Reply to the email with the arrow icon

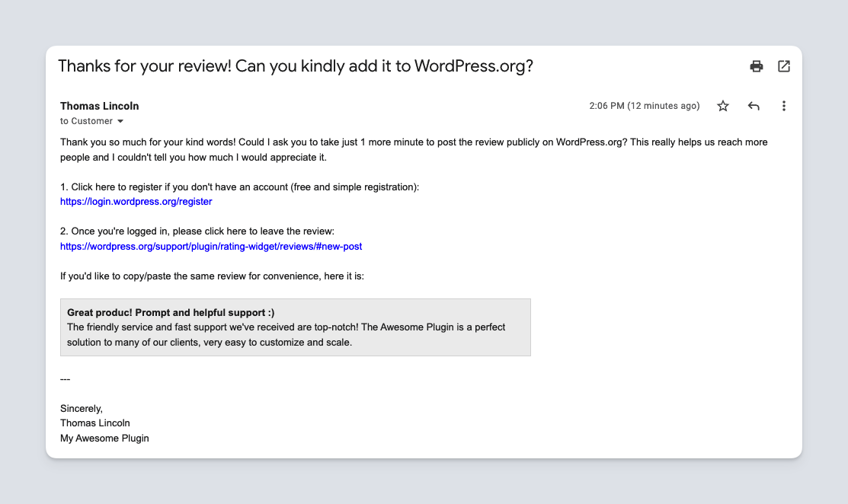[x=754, y=107]
